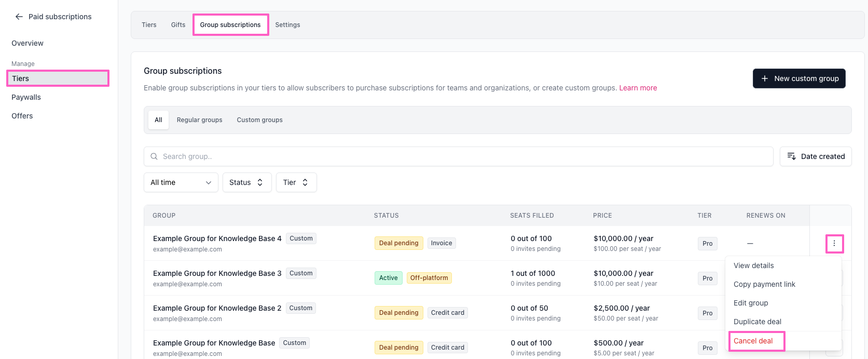Click the back arrow beside Paid subscriptions
This screenshot has width=868, height=359.
[19, 17]
